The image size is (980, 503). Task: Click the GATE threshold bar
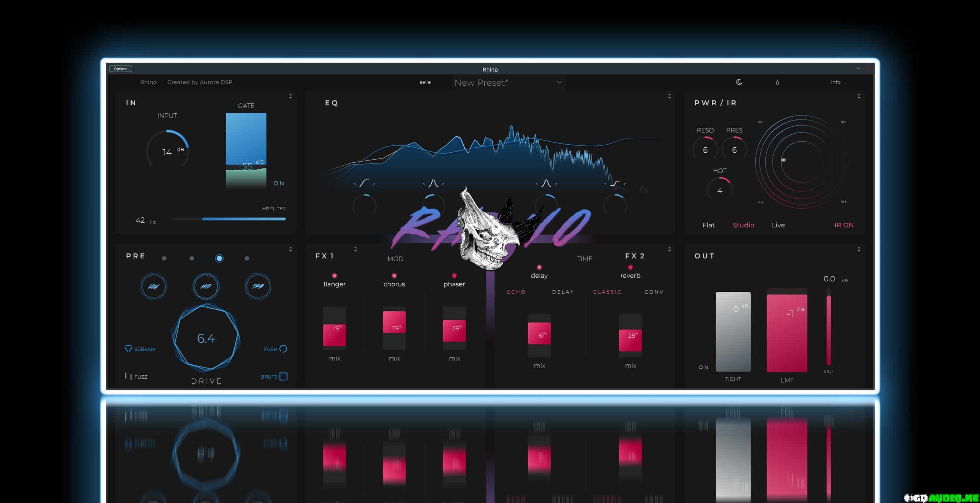pos(246,150)
